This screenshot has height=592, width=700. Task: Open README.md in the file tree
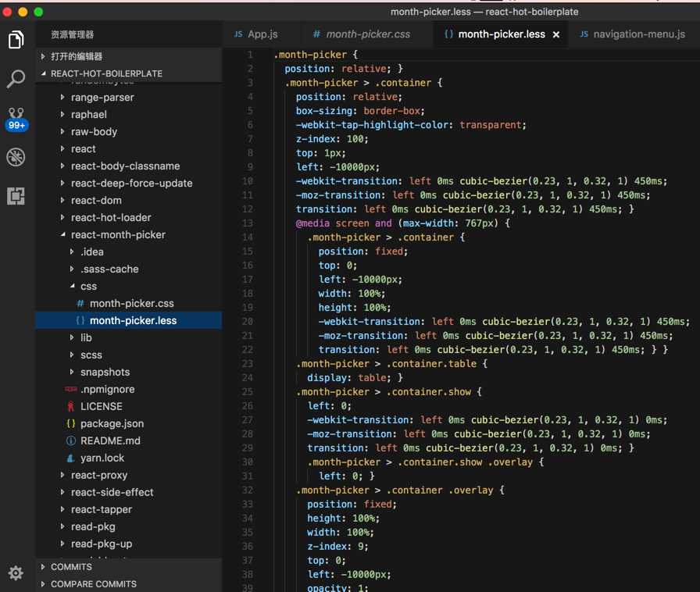click(x=110, y=440)
